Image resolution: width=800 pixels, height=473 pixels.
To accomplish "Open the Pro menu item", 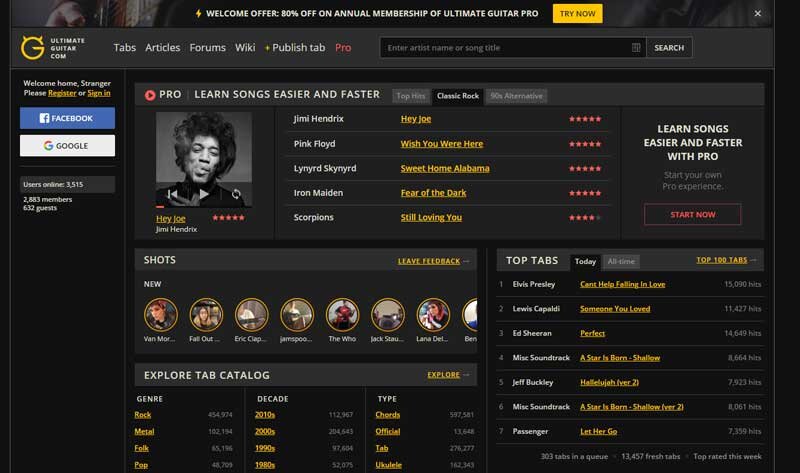I will point(343,47).
